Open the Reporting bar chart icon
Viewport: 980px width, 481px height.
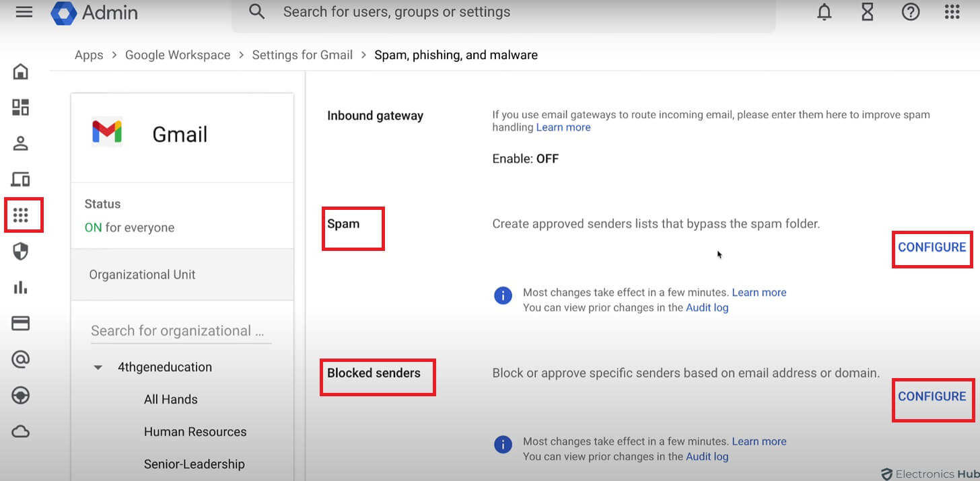click(x=21, y=288)
